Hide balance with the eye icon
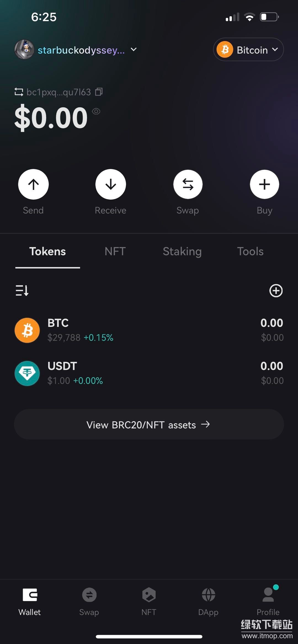This screenshot has height=644, width=298. (x=96, y=111)
